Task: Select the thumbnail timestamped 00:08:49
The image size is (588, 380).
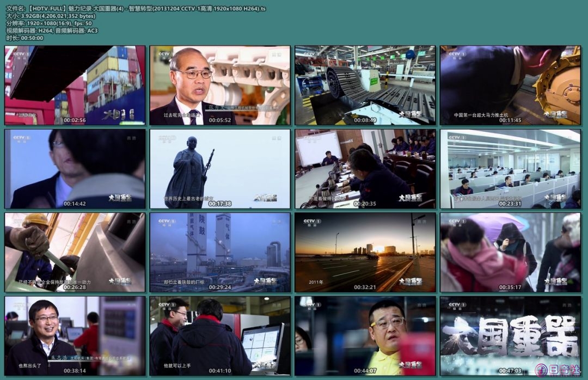Action: point(365,85)
